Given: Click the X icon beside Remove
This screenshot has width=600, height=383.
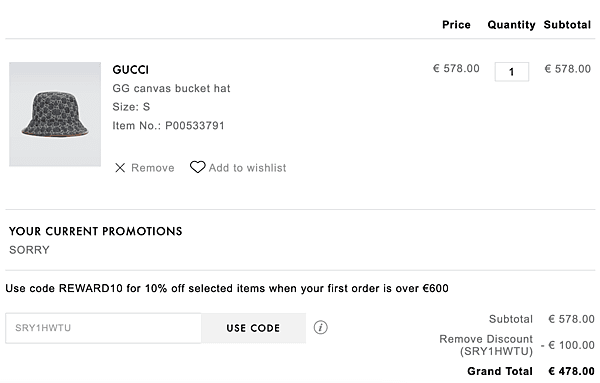Looking at the screenshot, I should pyautogui.click(x=120, y=168).
